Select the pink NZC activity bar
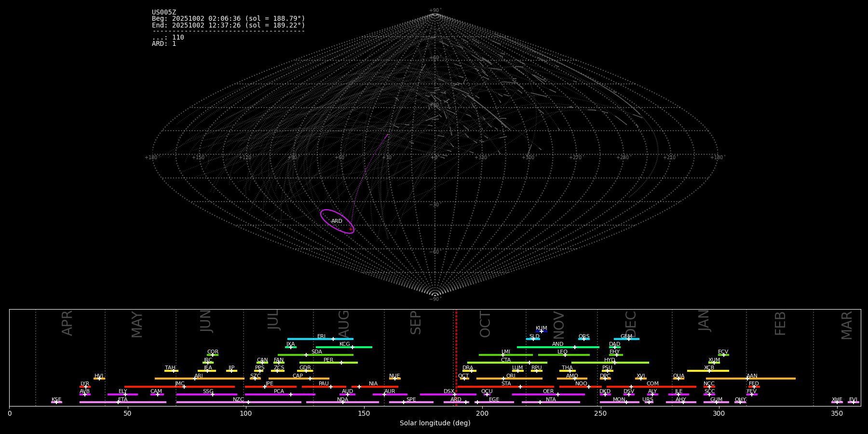Viewport: 868px width, 434px height. [239, 402]
